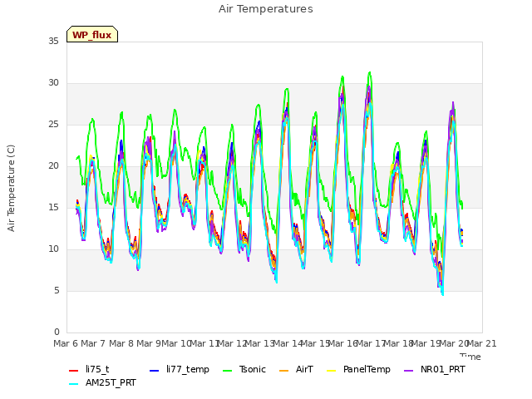Image resolution: width=532 pixels, height=399 pixels.
Task: Click the yellow PanelTemp legend color marker
Action: tap(331, 370)
